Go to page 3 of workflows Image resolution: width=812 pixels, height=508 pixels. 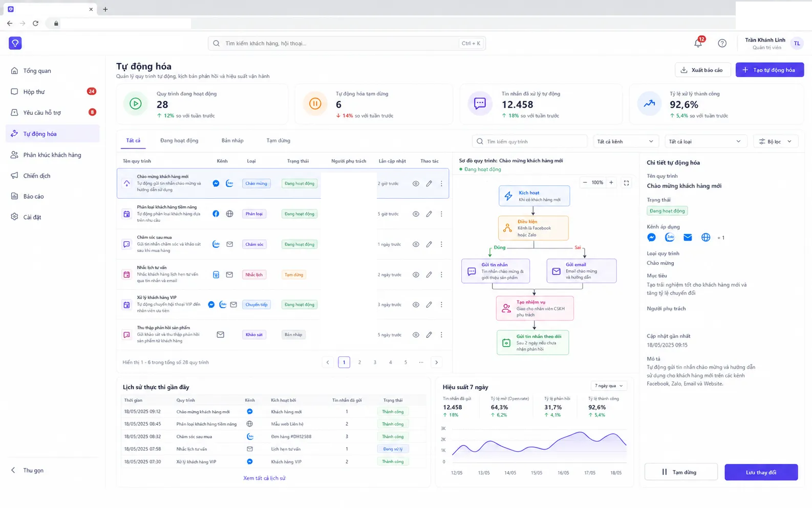pos(375,362)
